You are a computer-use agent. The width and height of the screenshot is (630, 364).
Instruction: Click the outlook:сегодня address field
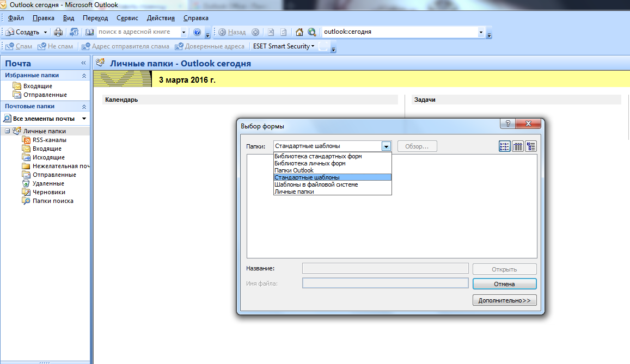tap(400, 32)
